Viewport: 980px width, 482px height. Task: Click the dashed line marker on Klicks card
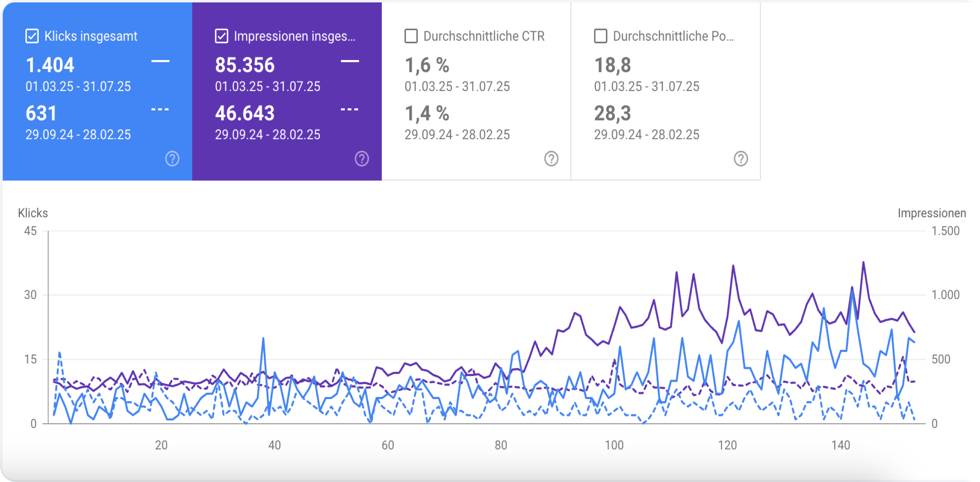[161, 109]
